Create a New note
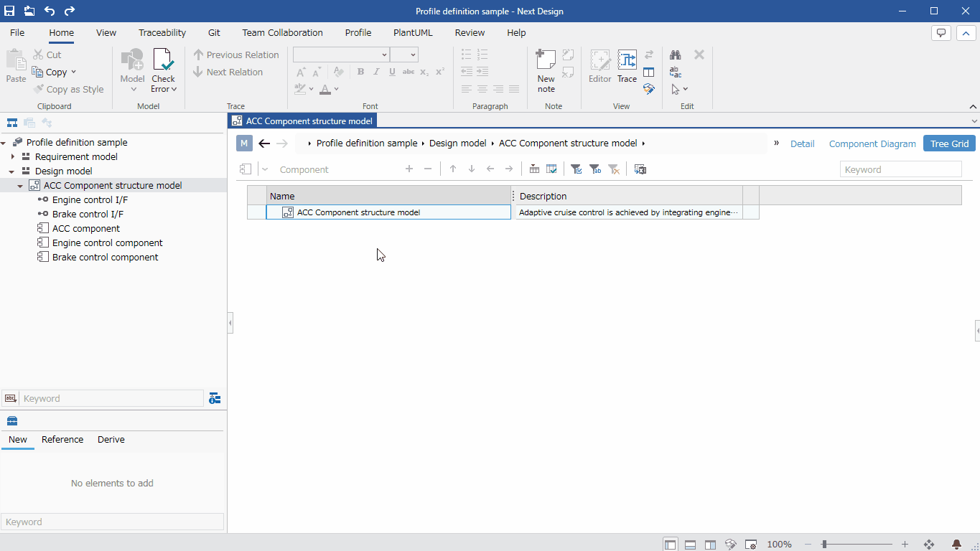 point(546,70)
